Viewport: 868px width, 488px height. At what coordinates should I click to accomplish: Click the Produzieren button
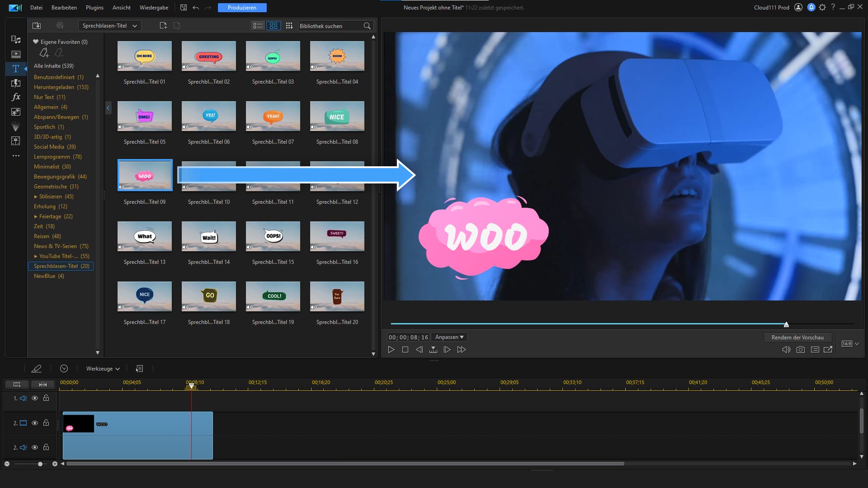point(242,7)
